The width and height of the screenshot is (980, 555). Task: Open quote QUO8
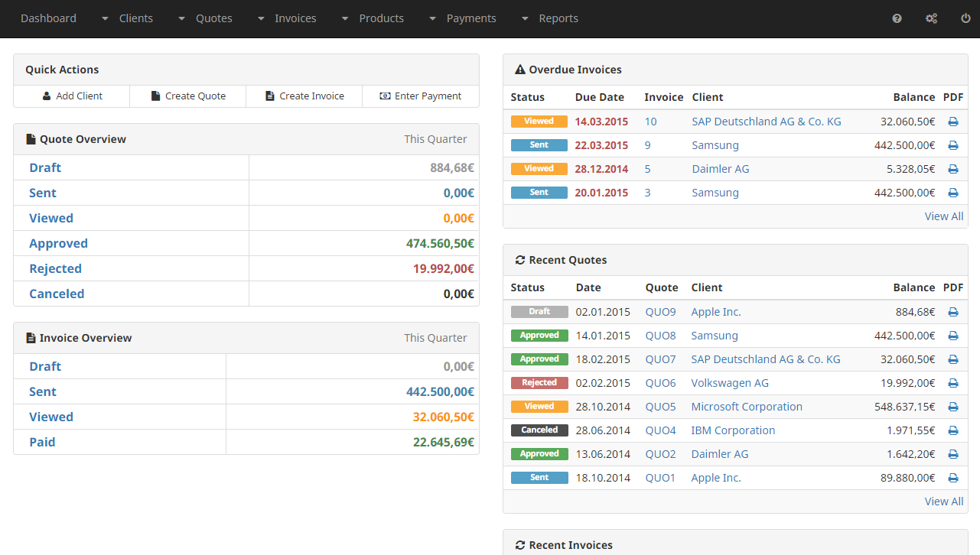point(661,336)
